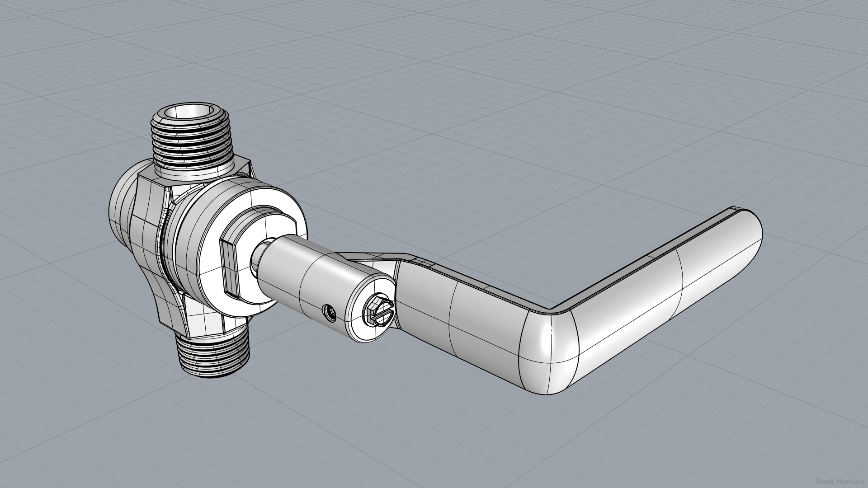Viewport: 868px width, 488px height.
Task: Select the hexagonal valve body
Action: [x=147, y=217]
